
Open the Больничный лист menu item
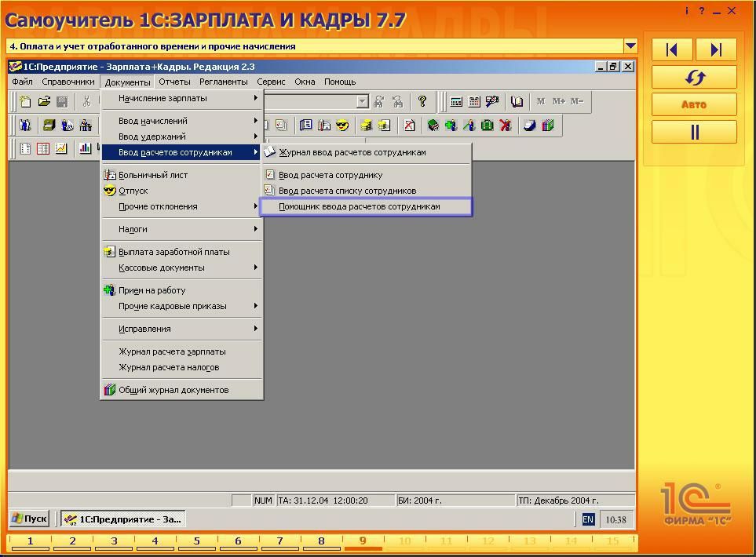click(182, 175)
